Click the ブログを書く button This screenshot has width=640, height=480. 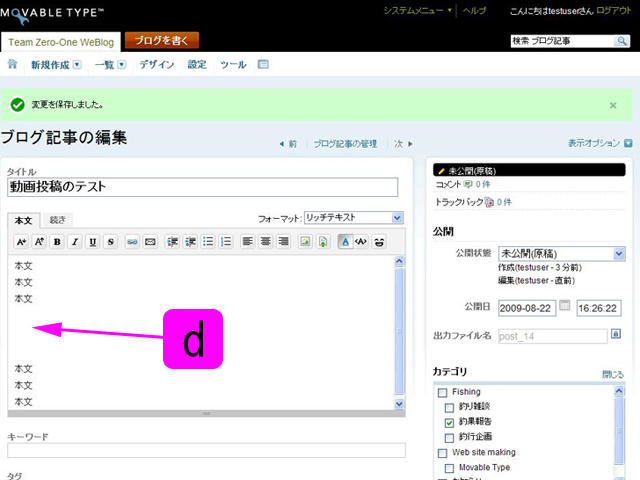coord(162,41)
